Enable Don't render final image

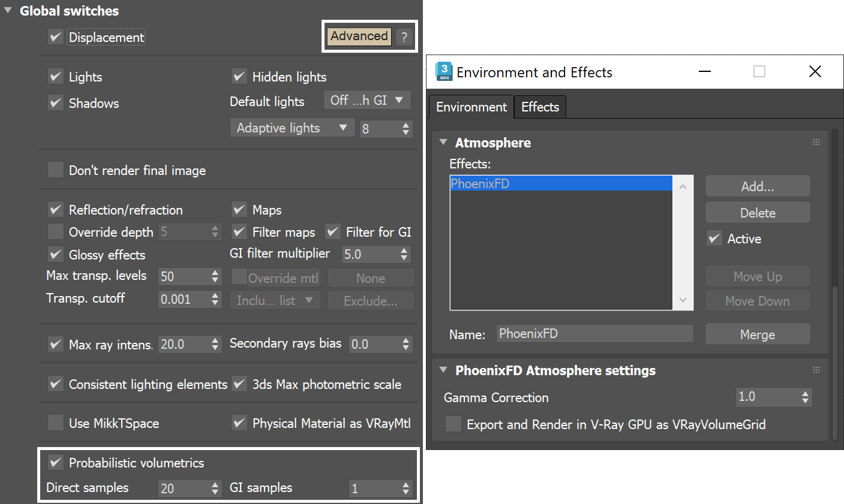(55, 170)
